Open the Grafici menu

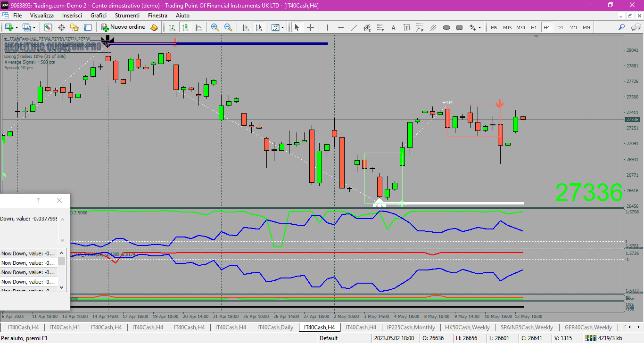point(99,16)
